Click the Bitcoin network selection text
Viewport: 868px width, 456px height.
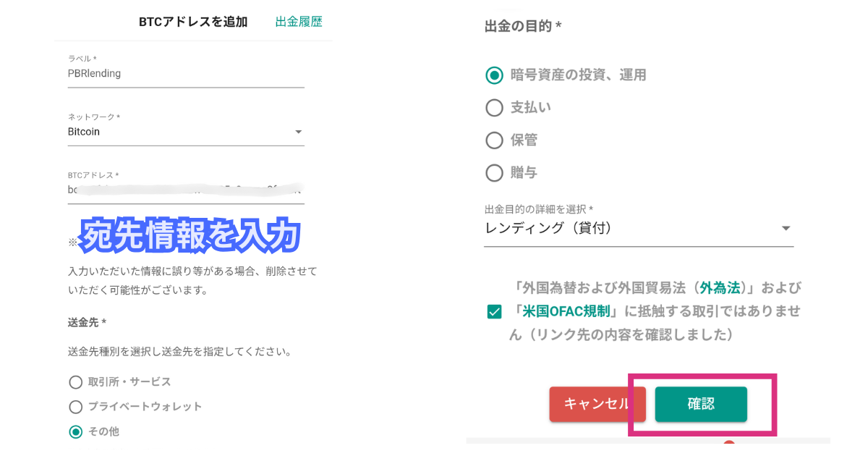coord(84,132)
